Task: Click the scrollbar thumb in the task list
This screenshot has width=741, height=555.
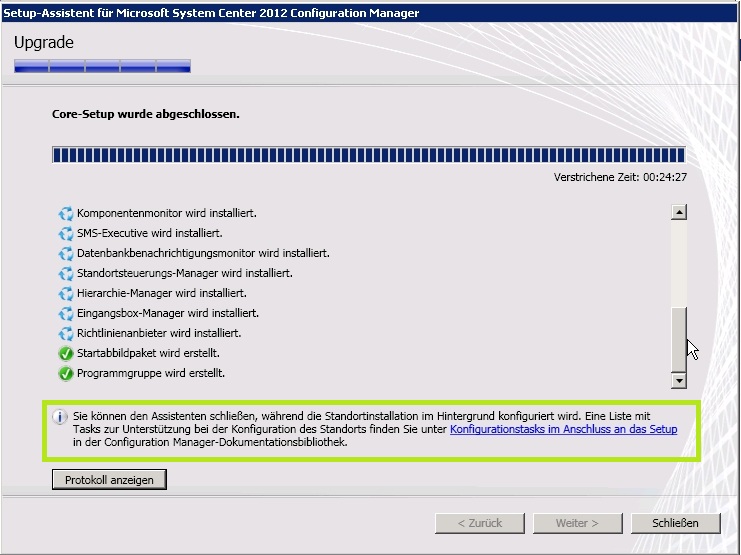Action: (x=679, y=335)
